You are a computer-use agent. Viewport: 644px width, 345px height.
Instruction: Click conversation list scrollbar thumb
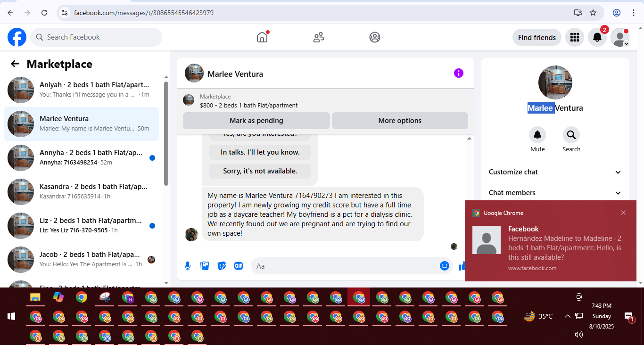(166, 133)
